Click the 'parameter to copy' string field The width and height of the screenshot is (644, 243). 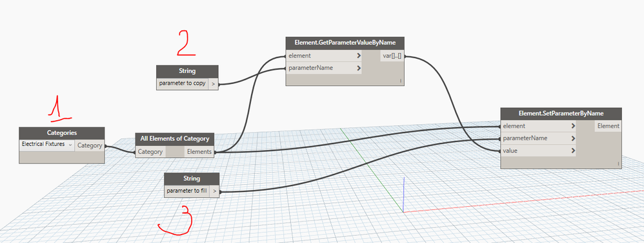[183, 83]
